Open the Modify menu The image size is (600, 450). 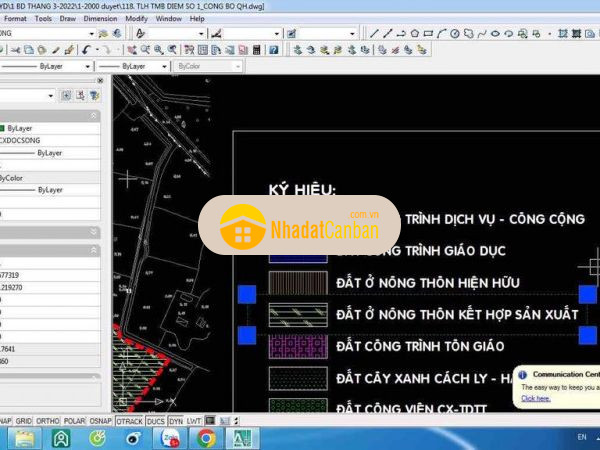pos(136,18)
